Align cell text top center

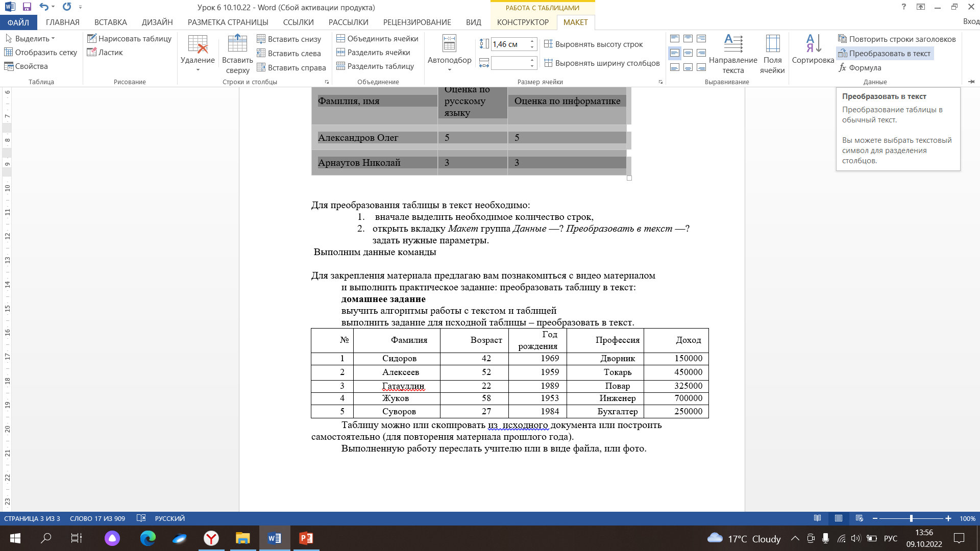click(x=688, y=39)
